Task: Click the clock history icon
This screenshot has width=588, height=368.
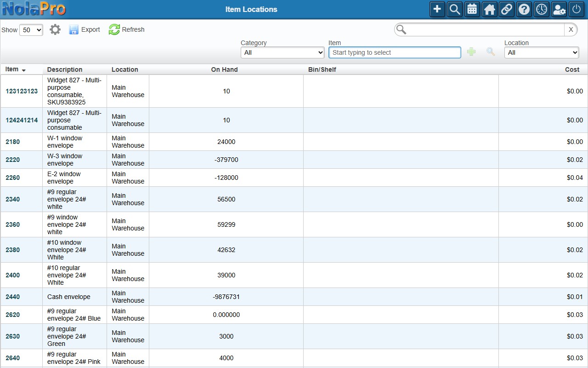Action: (542, 9)
